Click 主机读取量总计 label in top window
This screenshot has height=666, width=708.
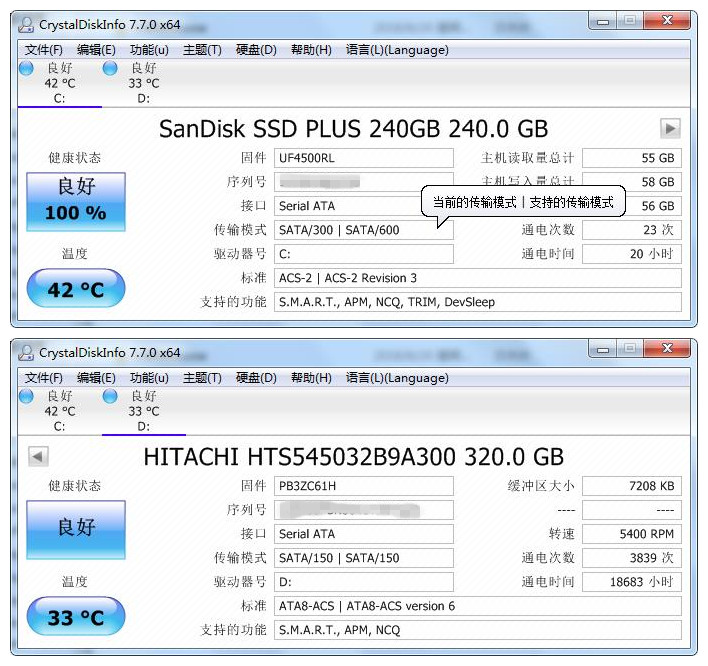[527, 158]
